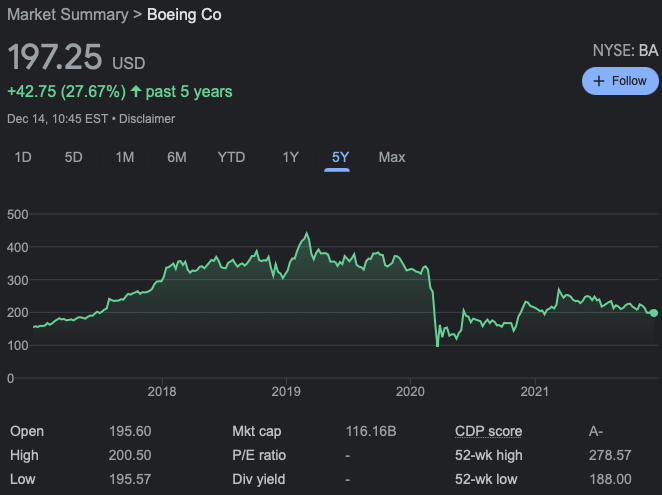The width and height of the screenshot is (662, 495).
Task: Click the 197.25 stock price
Action: pos(55,57)
